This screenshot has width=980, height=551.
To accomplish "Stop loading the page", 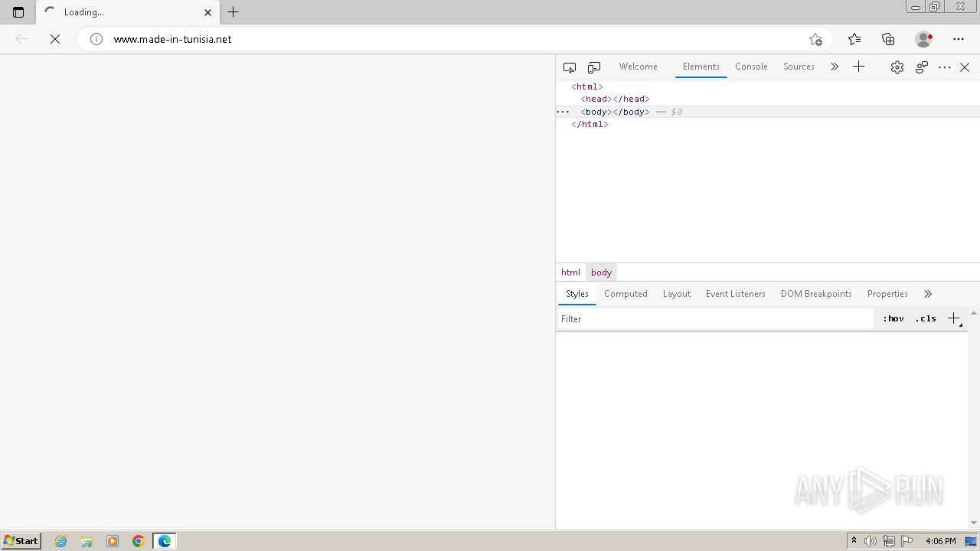I will click(x=55, y=39).
